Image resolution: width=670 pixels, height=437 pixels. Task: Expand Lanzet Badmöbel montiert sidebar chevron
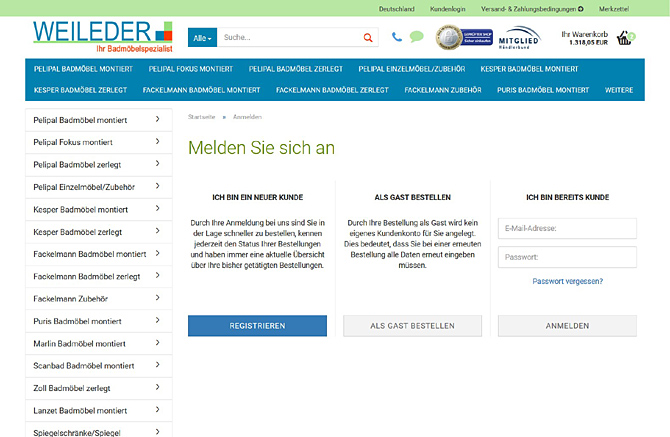(x=157, y=410)
